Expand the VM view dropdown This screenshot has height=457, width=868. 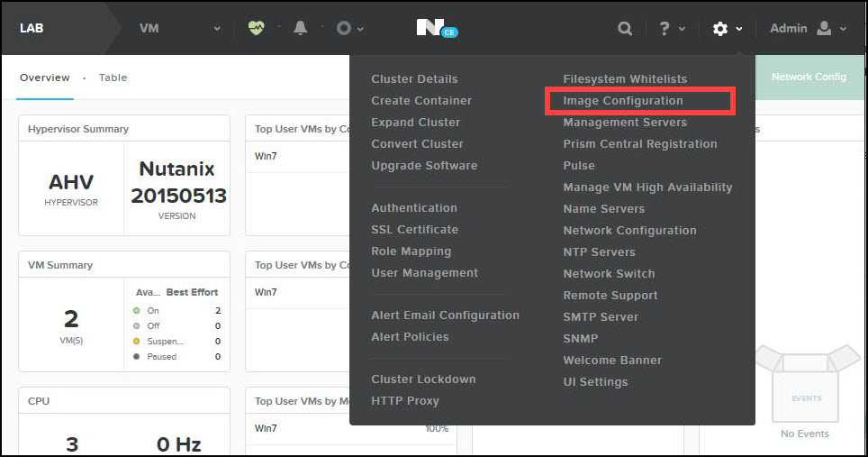point(216,29)
